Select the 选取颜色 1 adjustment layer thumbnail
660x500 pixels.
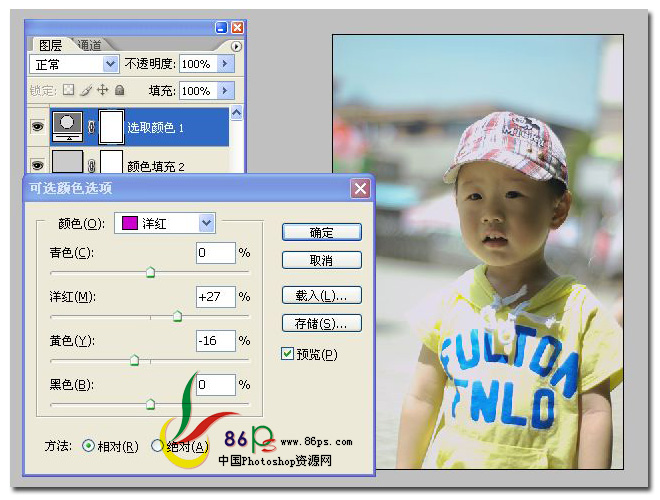[67, 126]
